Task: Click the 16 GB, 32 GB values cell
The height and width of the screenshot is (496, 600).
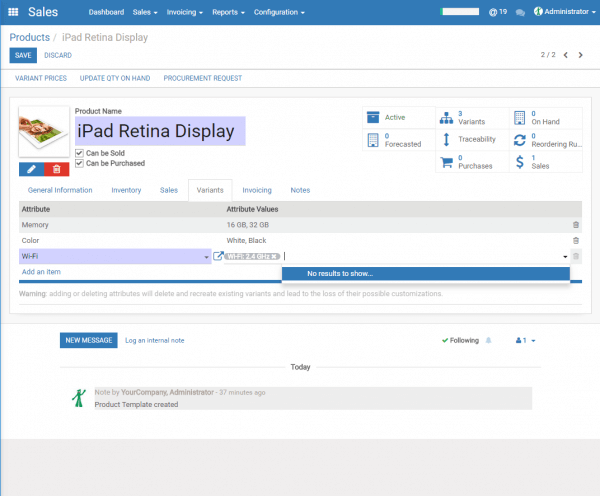Action: coord(248,225)
